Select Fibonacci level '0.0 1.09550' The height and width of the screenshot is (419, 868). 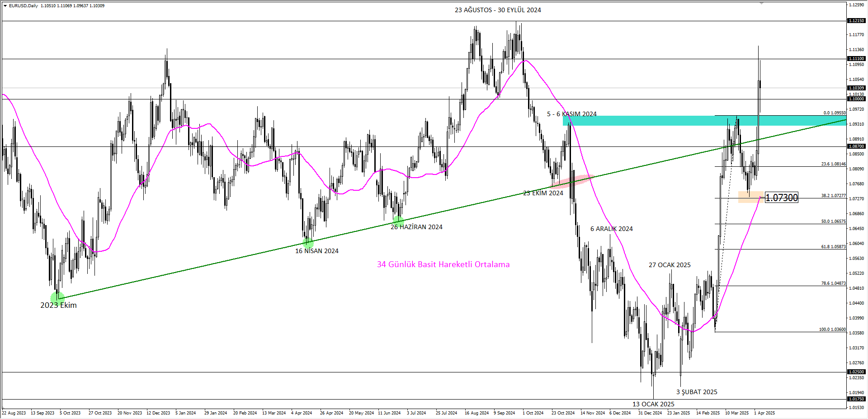coord(834,113)
